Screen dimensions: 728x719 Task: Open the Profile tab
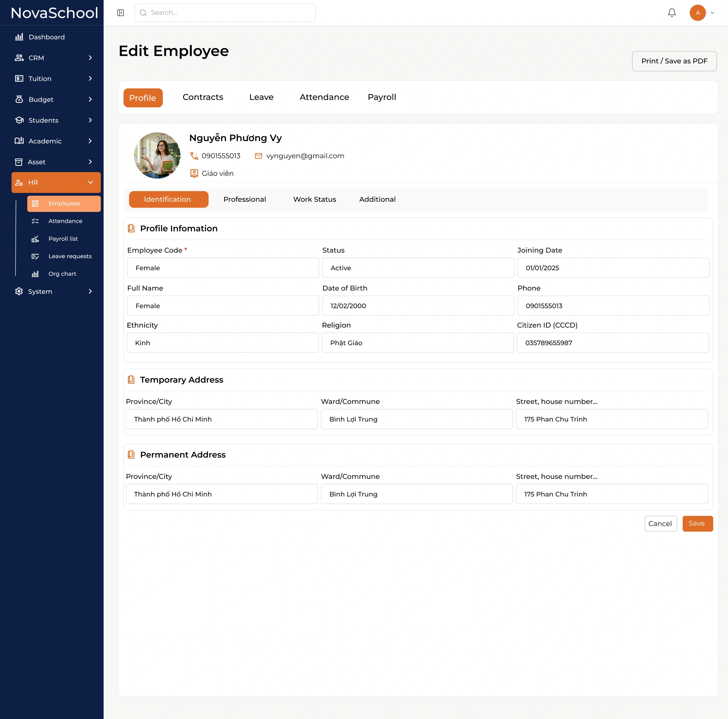[x=143, y=98]
